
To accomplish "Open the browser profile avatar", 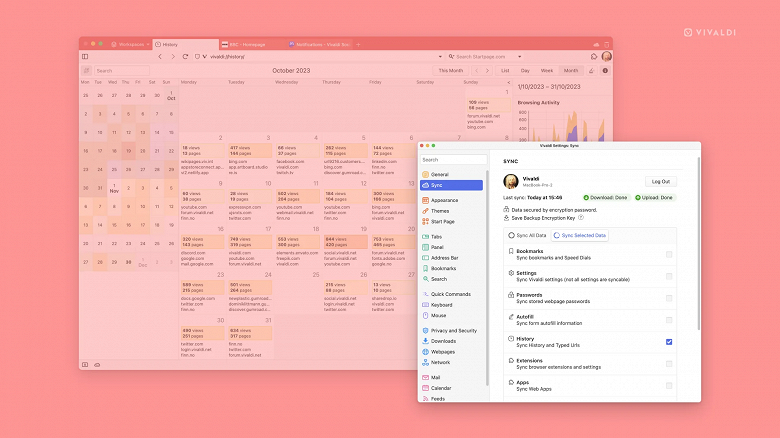I will coord(606,57).
